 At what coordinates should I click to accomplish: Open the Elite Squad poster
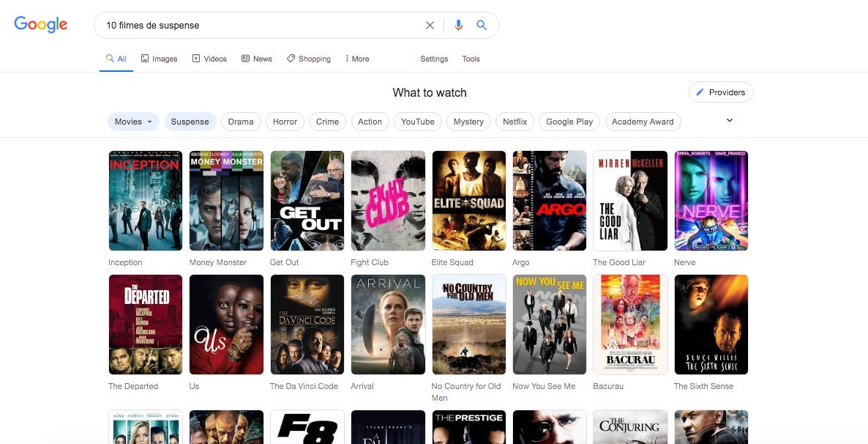tap(469, 201)
